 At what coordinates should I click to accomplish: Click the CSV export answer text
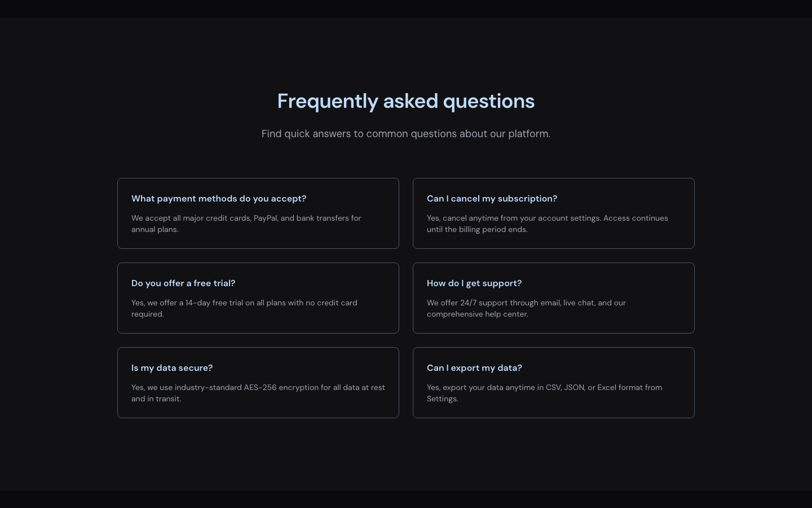point(544,393)
